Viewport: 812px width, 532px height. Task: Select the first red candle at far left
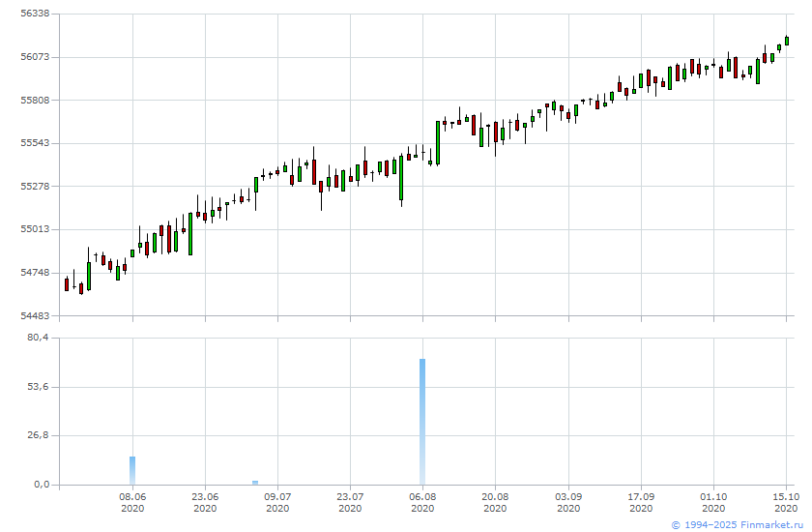tap(67, 284)
